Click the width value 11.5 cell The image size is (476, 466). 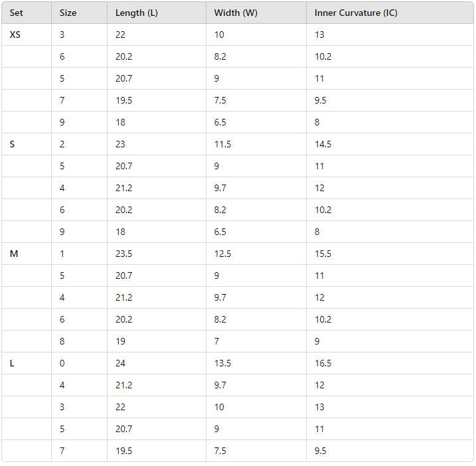(222, 144)
